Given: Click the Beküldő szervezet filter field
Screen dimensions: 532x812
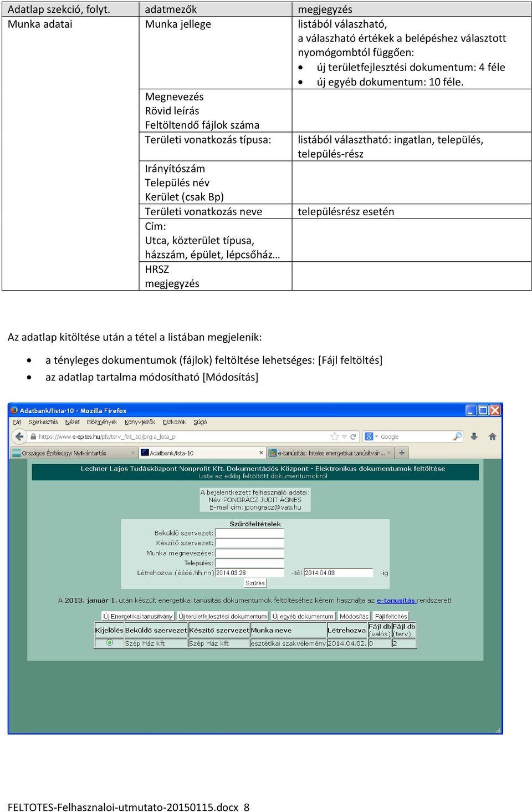Looking at the screenshot, I should (249, 533).
